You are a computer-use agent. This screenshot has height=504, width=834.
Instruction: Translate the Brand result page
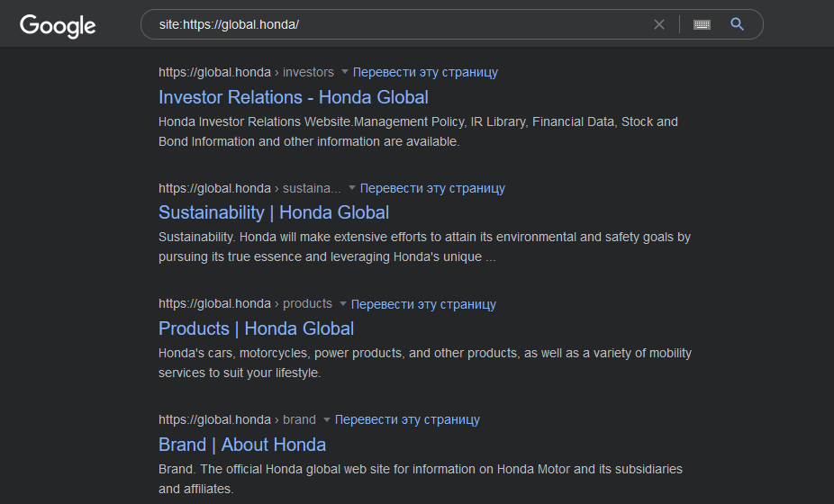(407, 419)
